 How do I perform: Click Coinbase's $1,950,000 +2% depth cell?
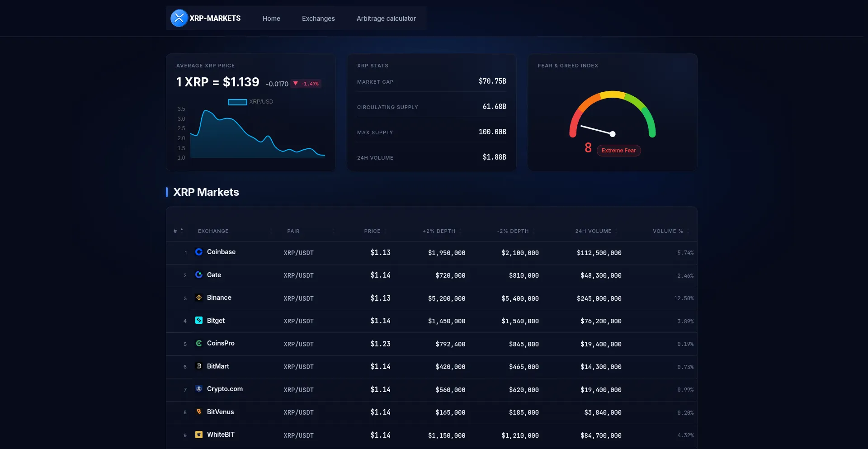[x=447, y=253]
